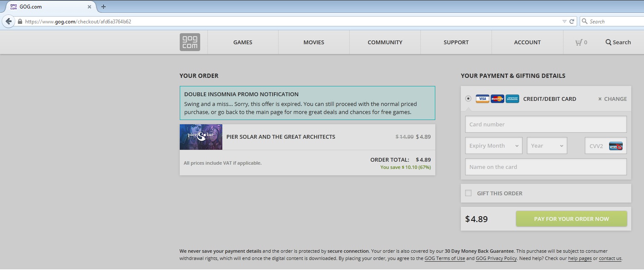
Task: Click the GOG.com logo icon
Action: tap(190, 42)
